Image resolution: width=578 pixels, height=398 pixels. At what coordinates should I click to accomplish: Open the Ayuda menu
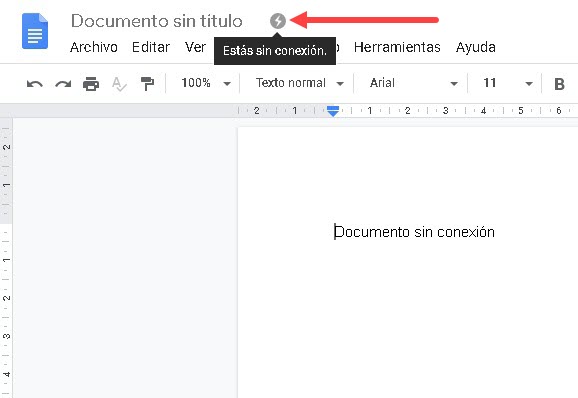(x=476, y=47)
